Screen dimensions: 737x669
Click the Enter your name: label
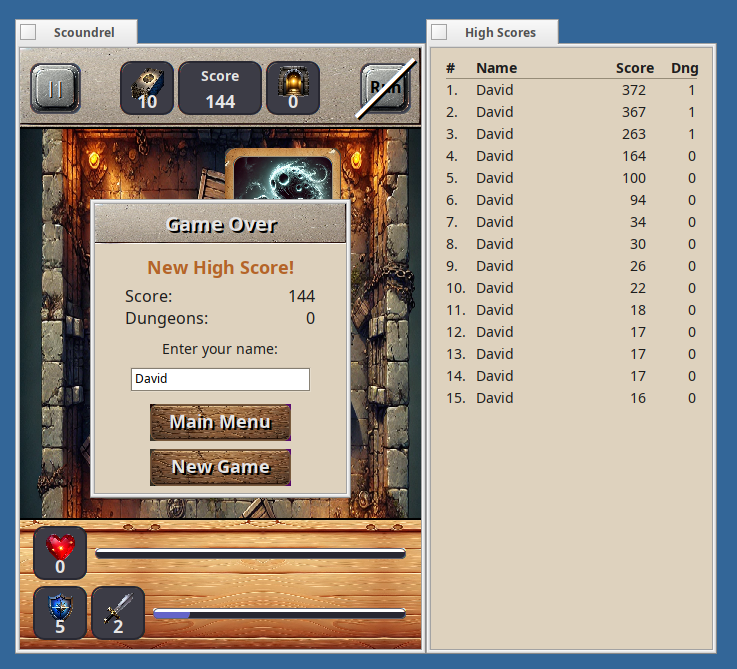[220, 349]
